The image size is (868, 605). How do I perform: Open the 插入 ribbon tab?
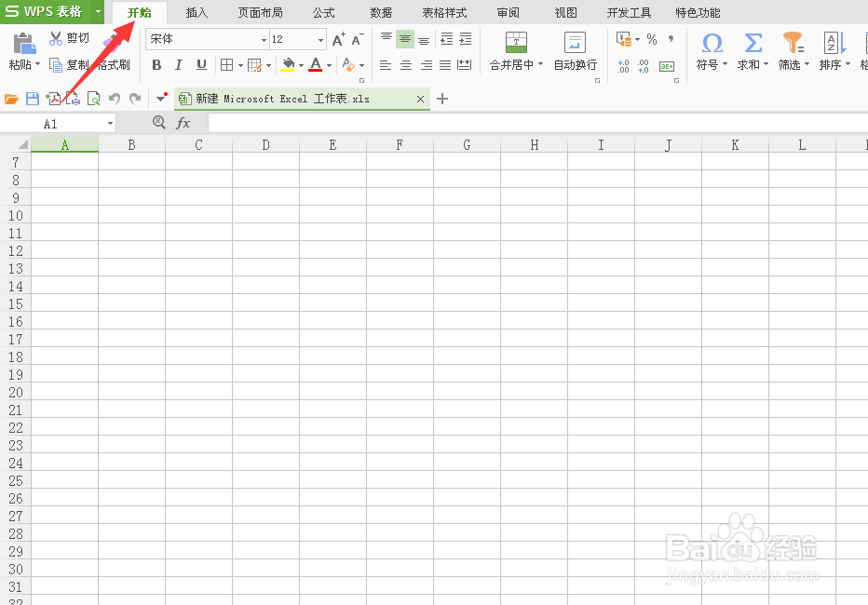click(196, 12)
